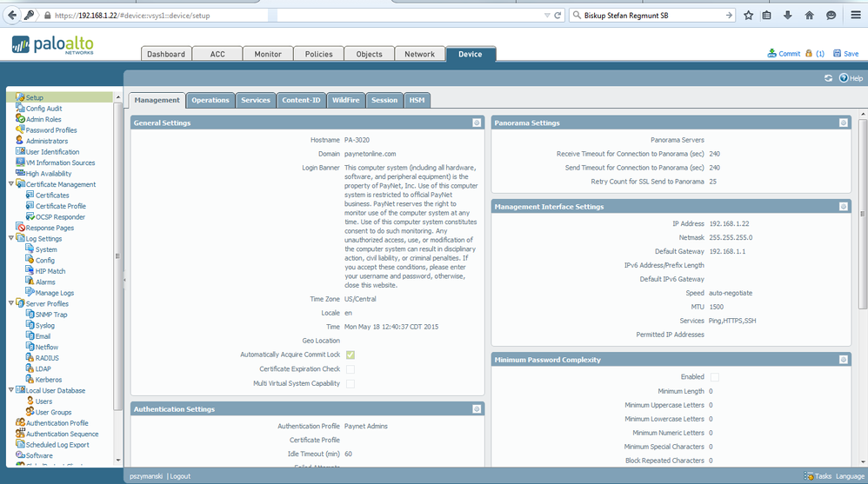Collapse the Certificate Management tree node

point(11,184)
